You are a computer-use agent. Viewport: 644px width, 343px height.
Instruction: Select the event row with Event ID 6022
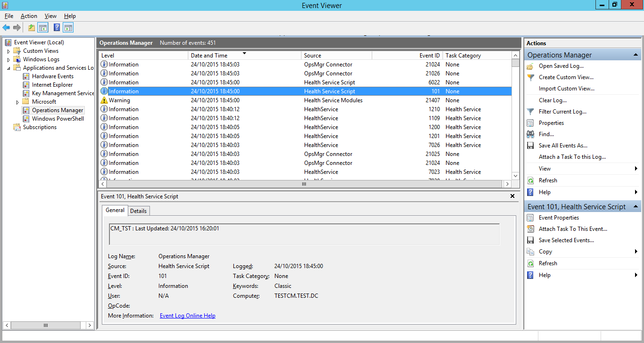pos(305,82)
